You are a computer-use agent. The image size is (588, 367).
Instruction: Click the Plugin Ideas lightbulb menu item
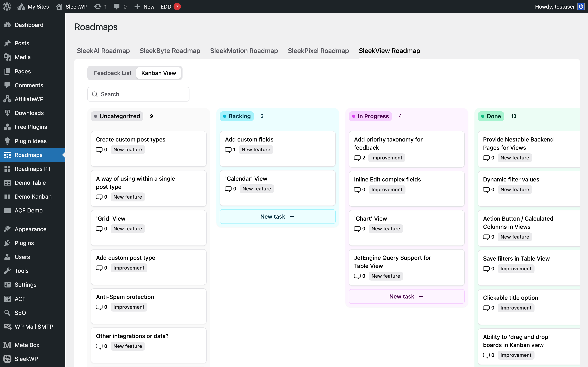pos(30,141)
